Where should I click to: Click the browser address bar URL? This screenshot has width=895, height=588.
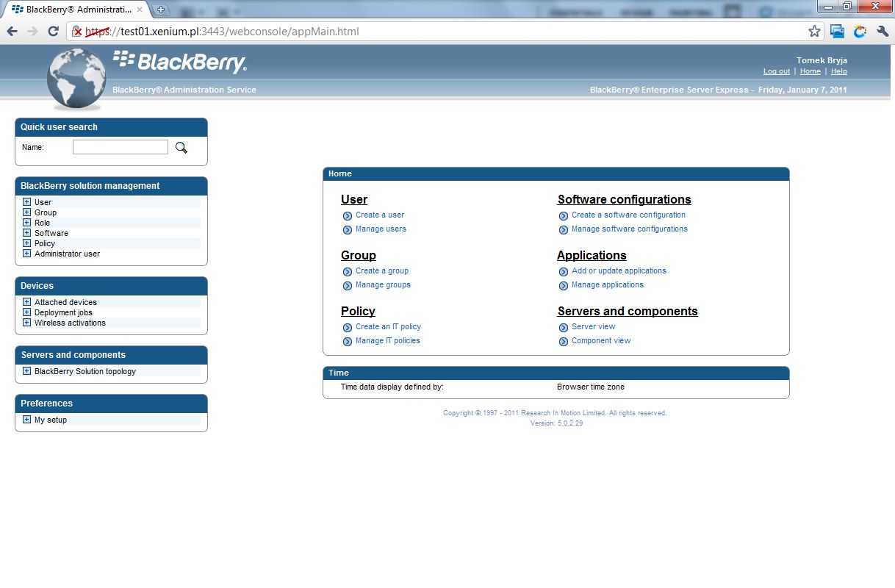[223, 32]
